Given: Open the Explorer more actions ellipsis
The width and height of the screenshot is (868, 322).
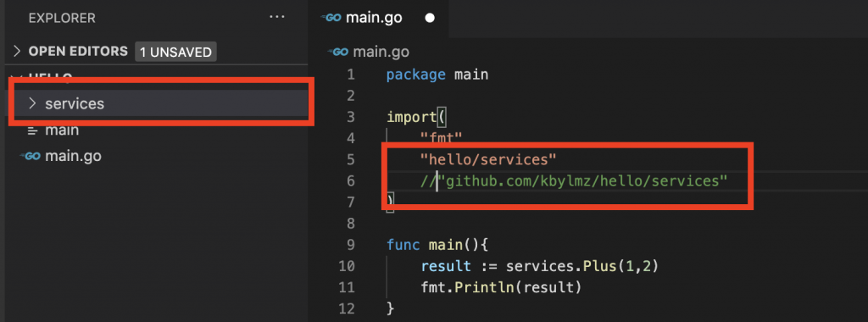Looking at the screenshot, I should click(277, 17).
